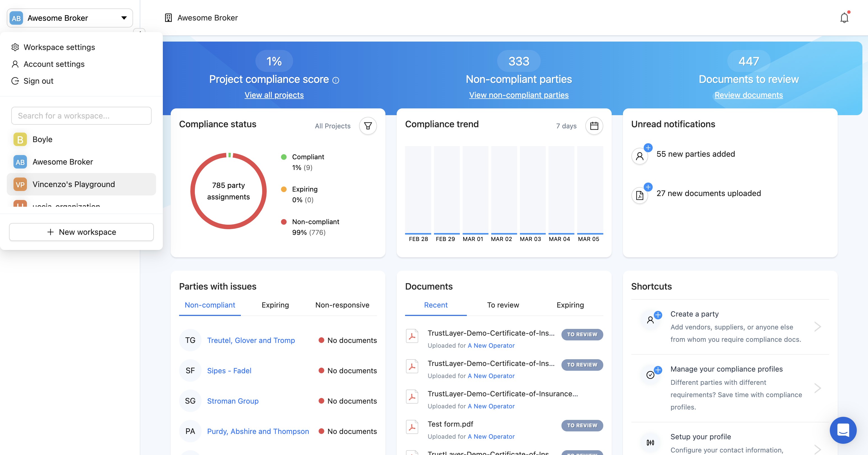
Task: Click the new documents uploaded icon
Action: point(639,195)
